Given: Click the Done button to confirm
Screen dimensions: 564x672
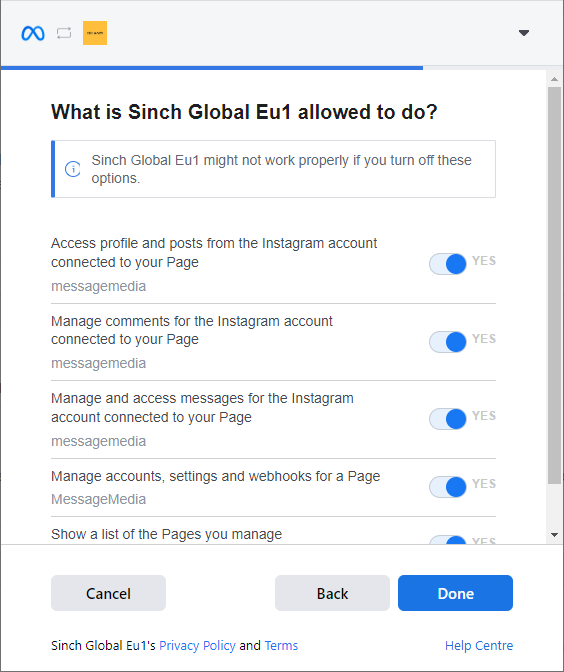Looking at the screenshot, I should 455,593.
